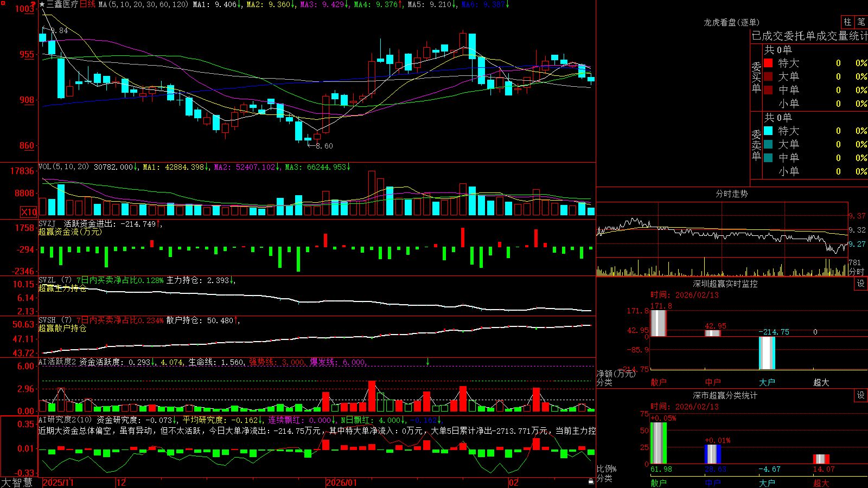Click the 2025/11 date marker on timeline

(58, 483)
